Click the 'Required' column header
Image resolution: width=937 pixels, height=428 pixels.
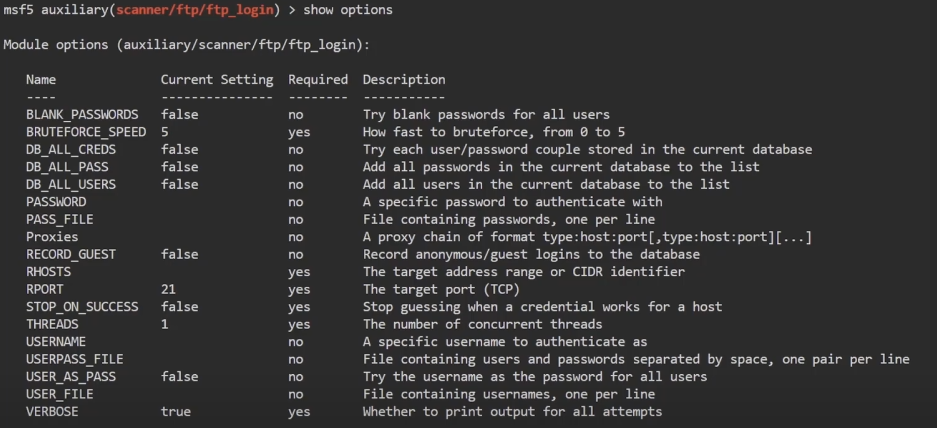[318, 80]
